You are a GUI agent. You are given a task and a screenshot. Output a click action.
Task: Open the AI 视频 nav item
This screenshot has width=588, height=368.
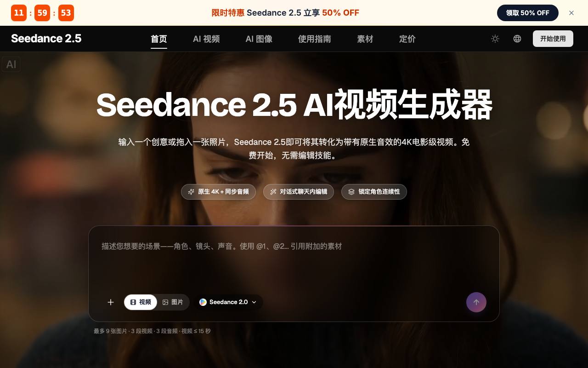point(206,39)
